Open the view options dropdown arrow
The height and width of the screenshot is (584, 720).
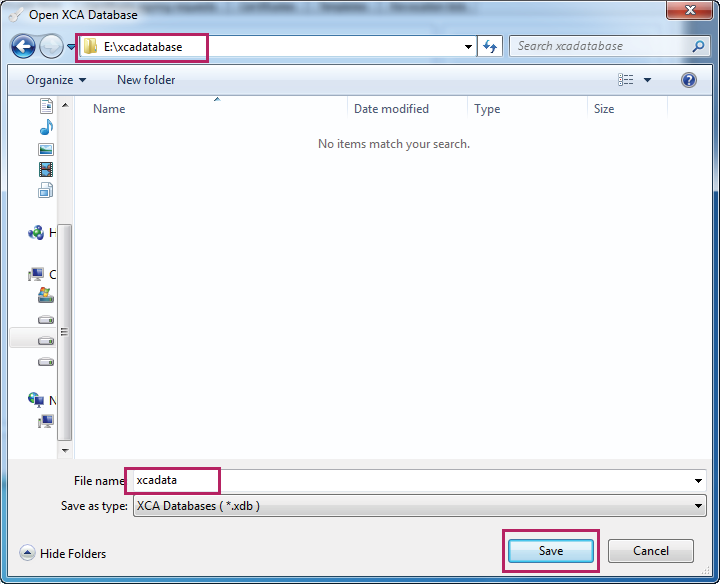pos(647,80)
